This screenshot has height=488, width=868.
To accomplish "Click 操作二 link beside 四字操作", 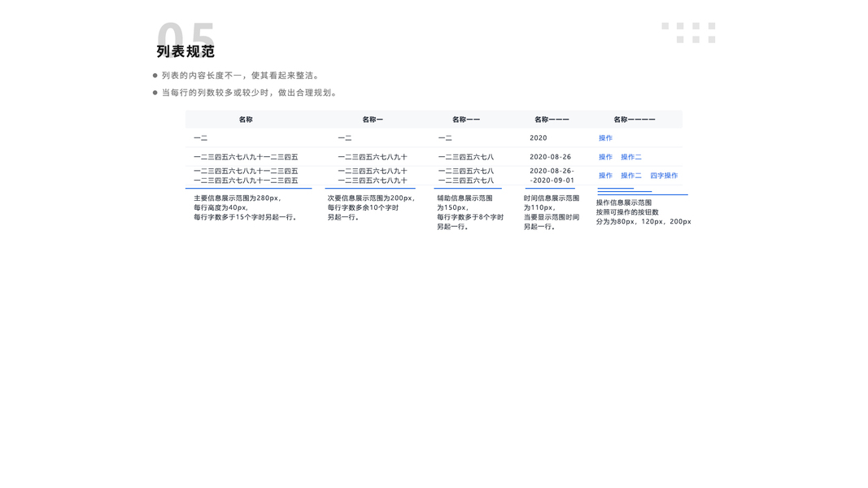I will pos(631,176).
